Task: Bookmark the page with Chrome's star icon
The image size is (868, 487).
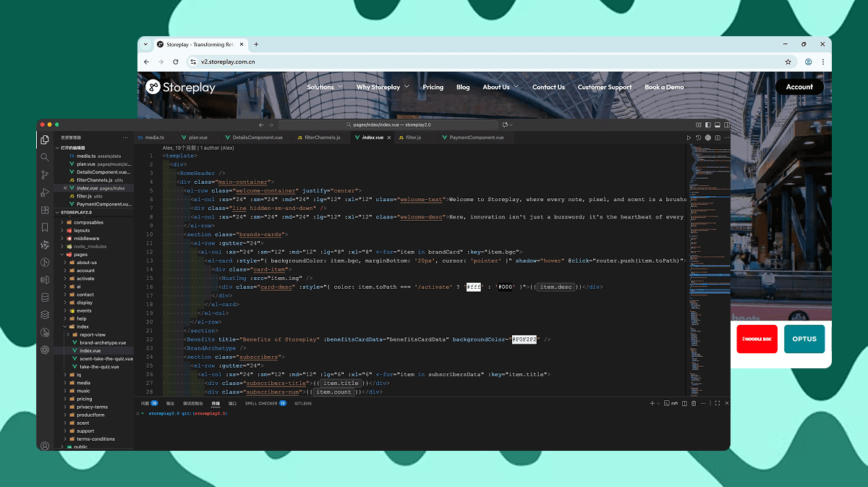Action: pos(788,62)
